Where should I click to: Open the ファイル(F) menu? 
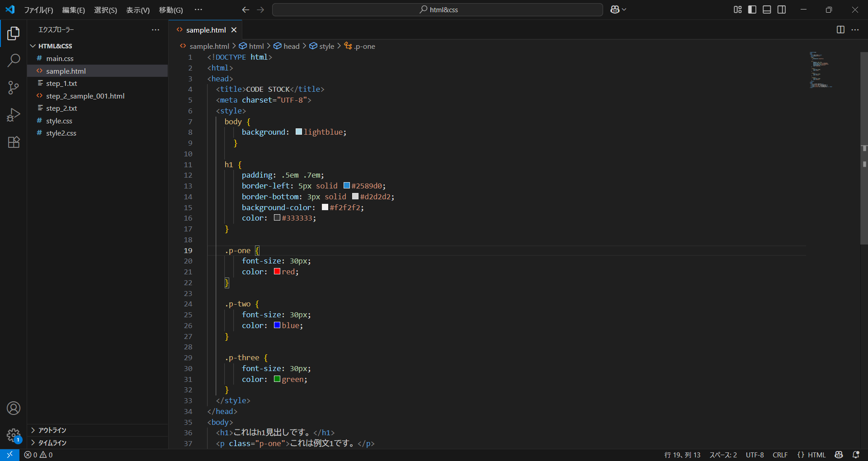(38, 10)
